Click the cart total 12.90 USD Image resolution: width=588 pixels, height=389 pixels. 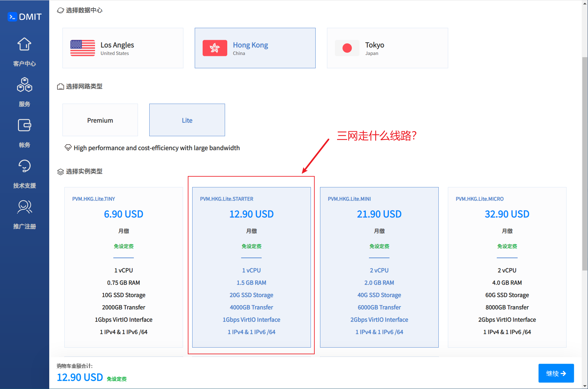80,377
